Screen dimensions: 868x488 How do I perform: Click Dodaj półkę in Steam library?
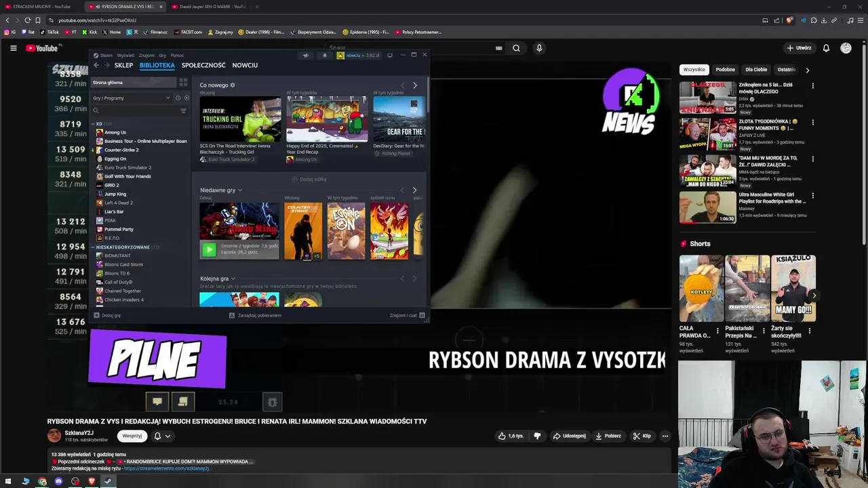point(309,179)
